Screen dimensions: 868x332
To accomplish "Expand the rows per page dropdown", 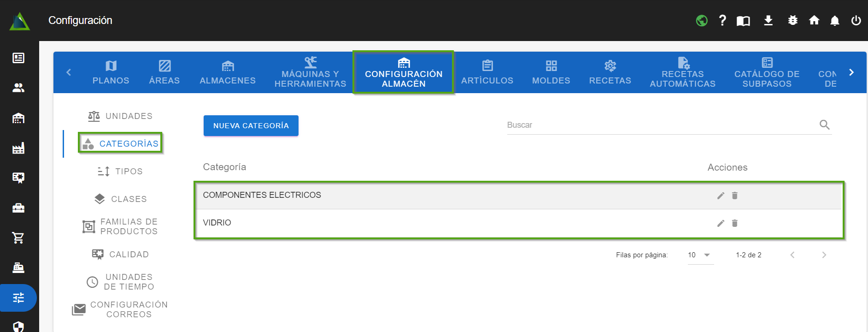I will click(700, 255).
